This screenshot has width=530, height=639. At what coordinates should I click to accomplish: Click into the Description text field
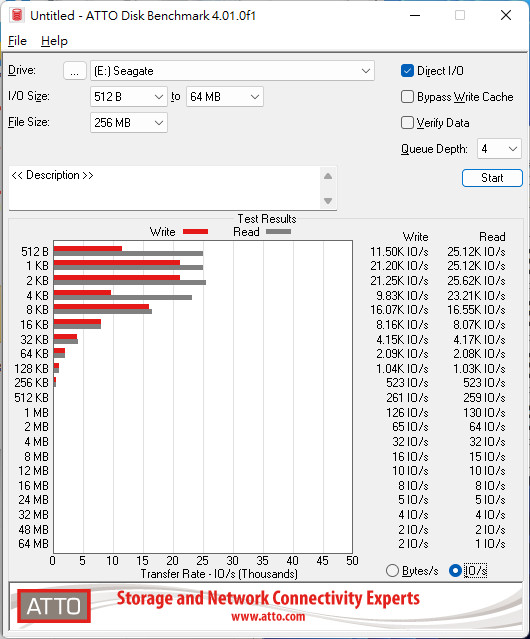click(165, 188)
